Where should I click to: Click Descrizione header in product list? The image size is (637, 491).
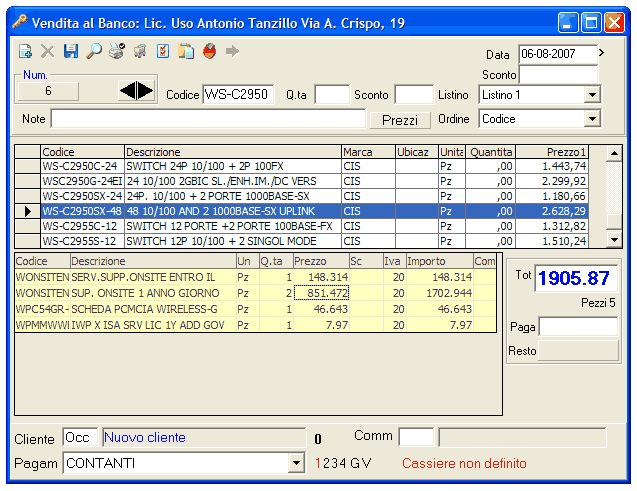(x=232, y=152)
